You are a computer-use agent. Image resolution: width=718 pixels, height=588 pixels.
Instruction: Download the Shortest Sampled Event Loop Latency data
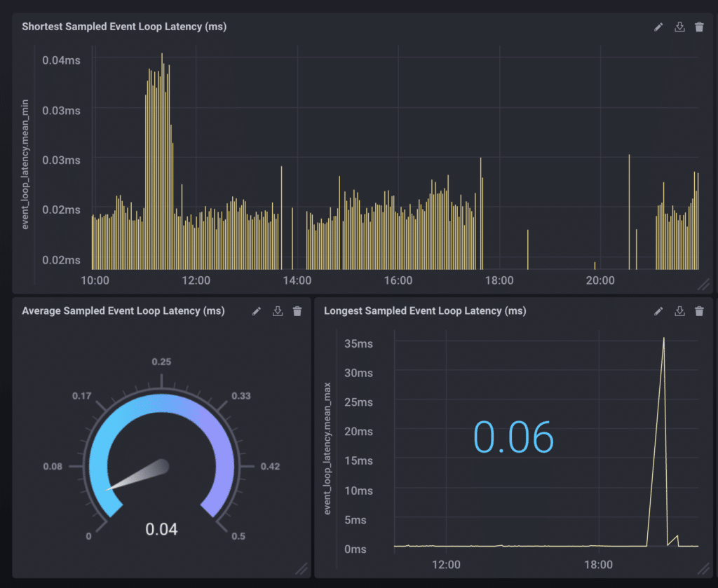pyautogui.click(x=679, y=27)
